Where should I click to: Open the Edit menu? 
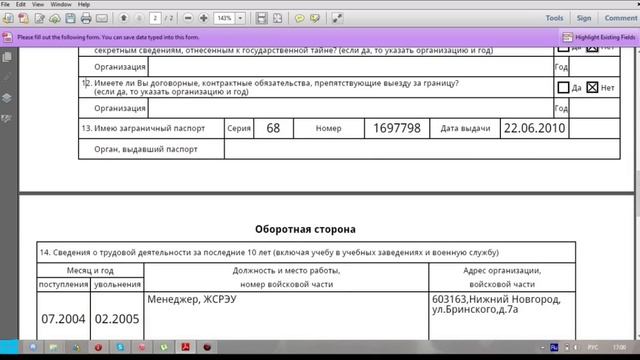click(x=20, y=4)
